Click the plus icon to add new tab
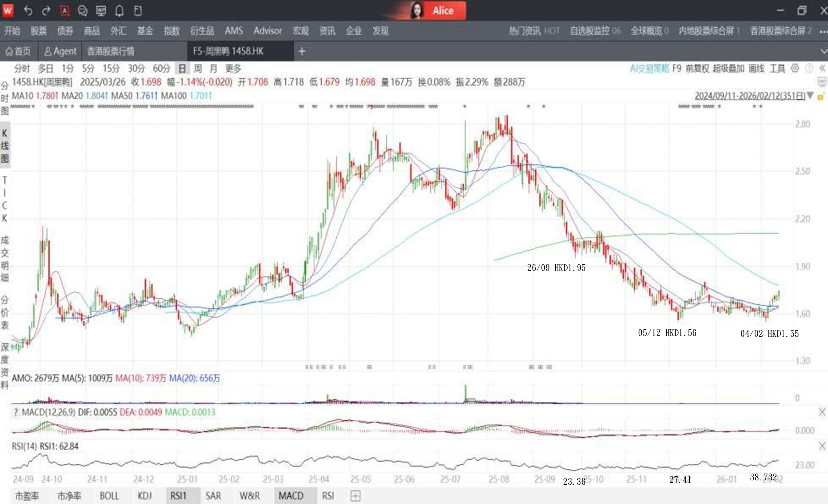Viewport: 828px width, 504px height. 302,51
